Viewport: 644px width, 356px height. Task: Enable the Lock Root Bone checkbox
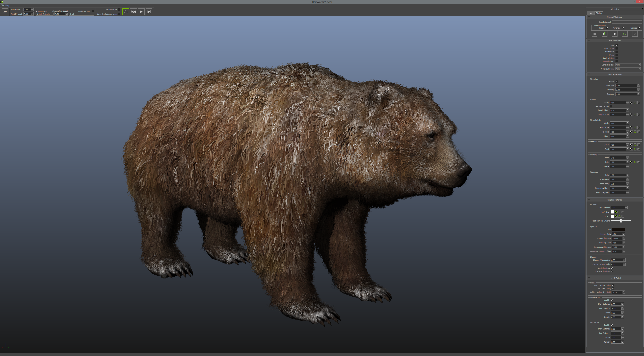(93, 11)
